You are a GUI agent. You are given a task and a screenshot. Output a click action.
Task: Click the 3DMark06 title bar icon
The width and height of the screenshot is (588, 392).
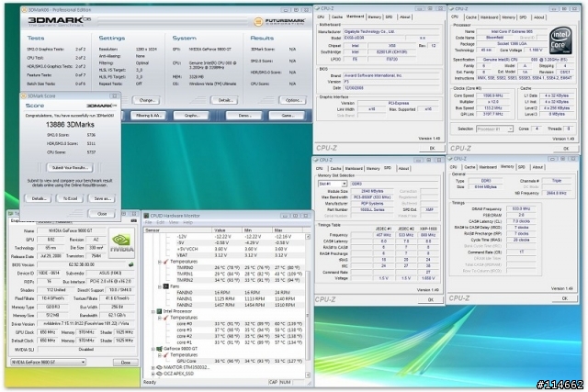pos(24,10)
